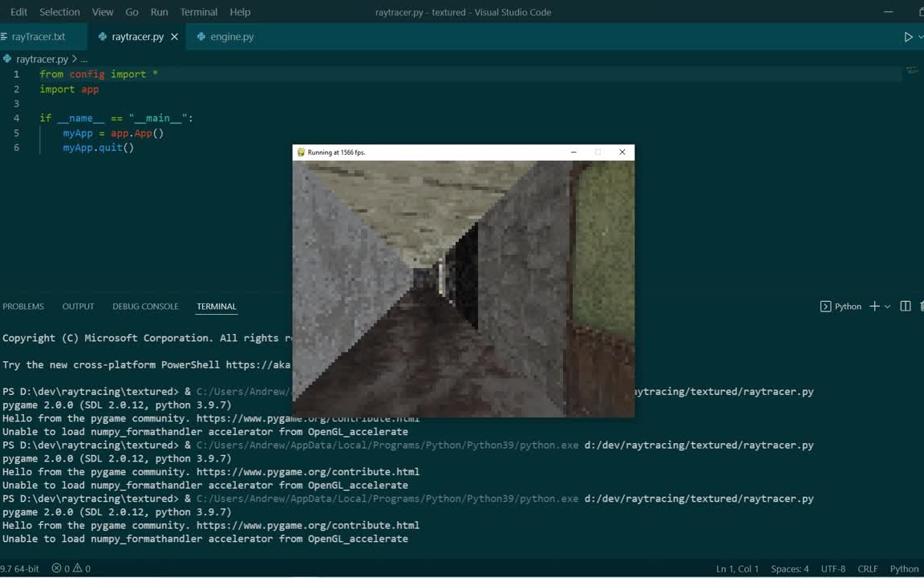Viewport: 924px width, 578px height.
Task: Split the terminal
Action: 905,306
